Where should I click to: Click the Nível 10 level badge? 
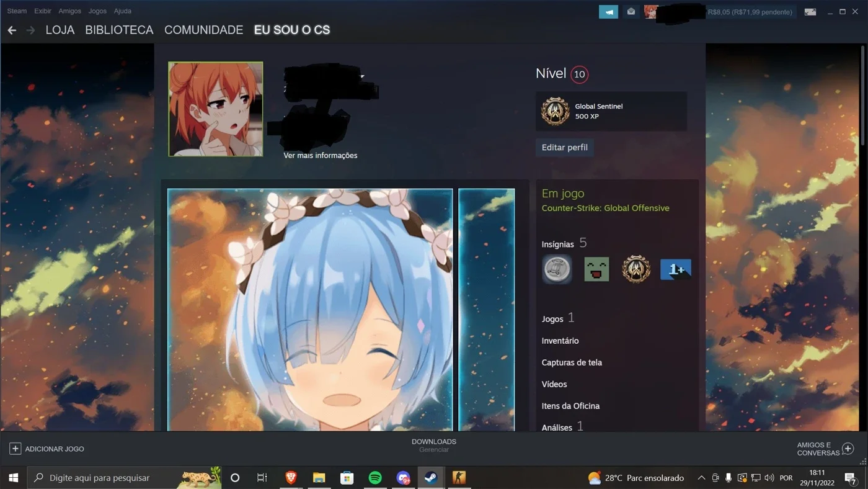pyautogui.click(x=579, y=74)
